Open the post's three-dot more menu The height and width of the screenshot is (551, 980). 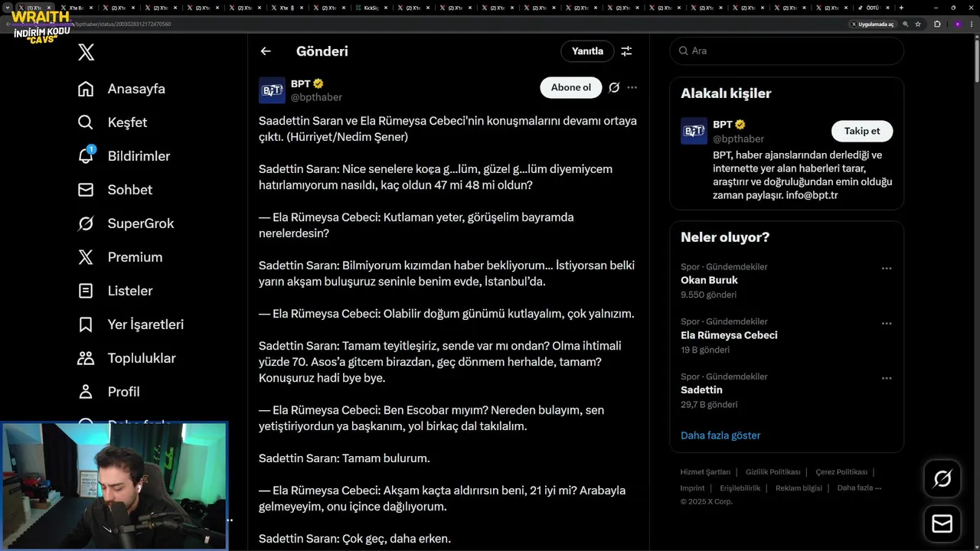tap(632, 87)
